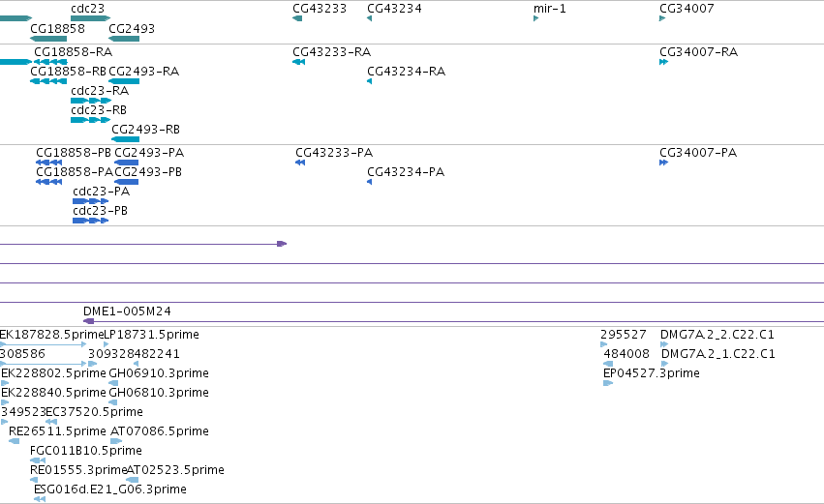This screenshot has height=504, width=824.
Task: Click the CG34007 gene label
Action: pyautogui.click(x=687, y=9)
